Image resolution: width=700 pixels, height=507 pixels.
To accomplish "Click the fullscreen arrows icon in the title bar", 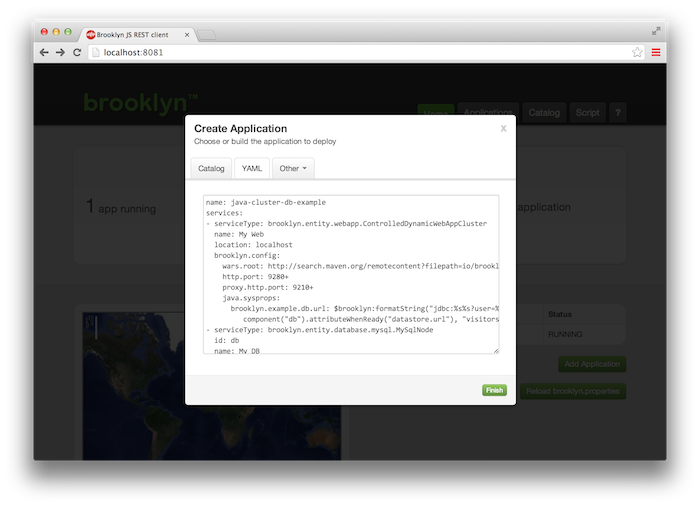I will (656, 31).
